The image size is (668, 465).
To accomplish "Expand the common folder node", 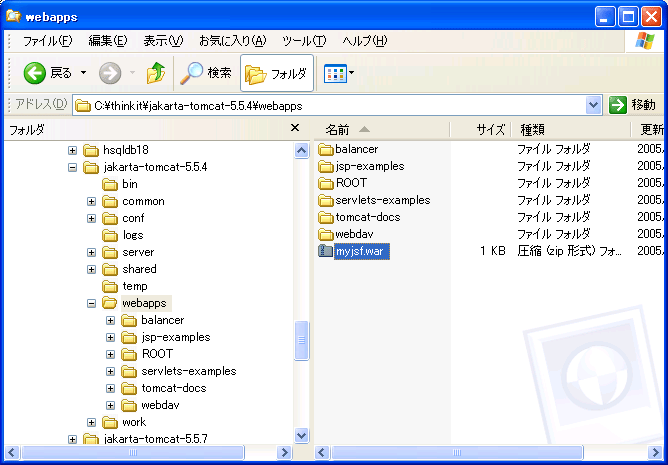I will [x=91, y=202].
